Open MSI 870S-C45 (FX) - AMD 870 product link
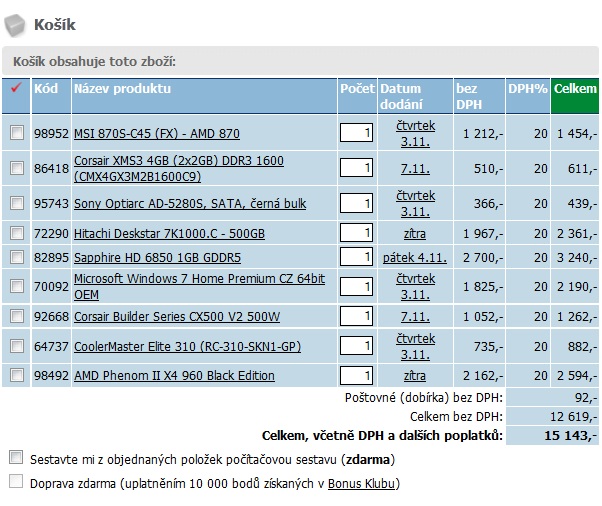 tap(157, 134)
